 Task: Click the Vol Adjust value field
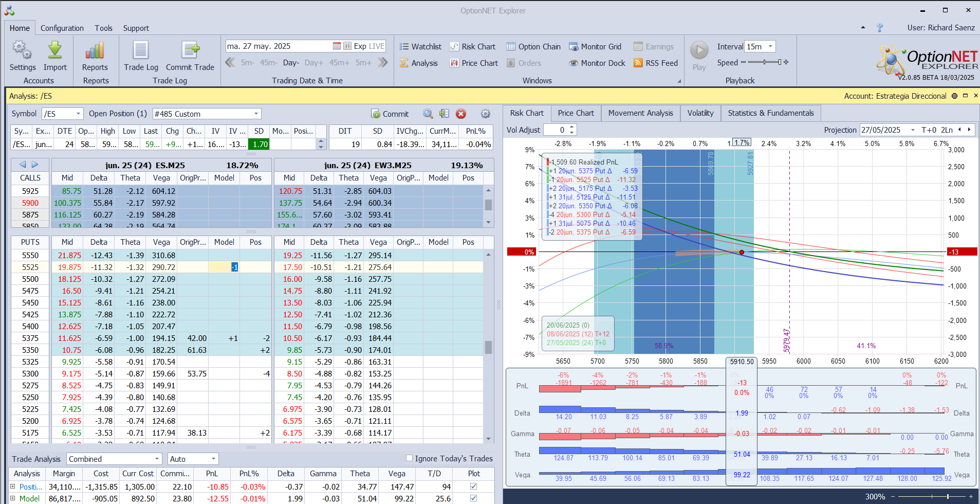click(556, 130)
